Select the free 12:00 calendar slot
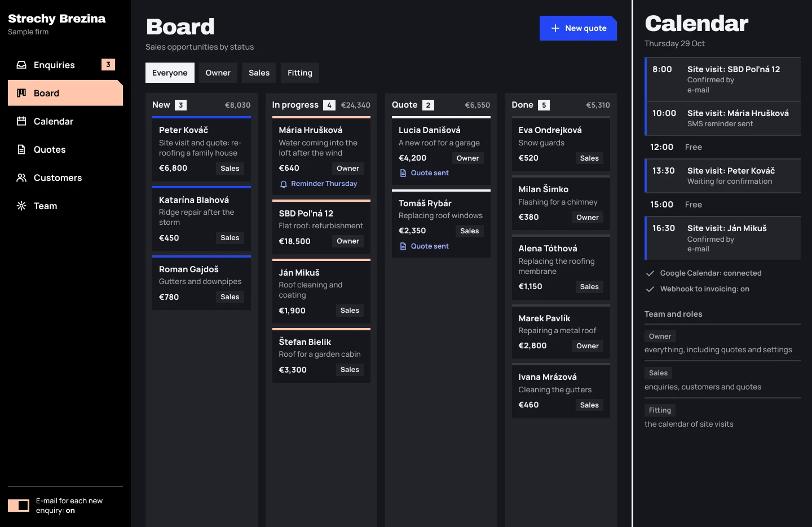Screen dimensions: 812x527 [x=723, y=147]
